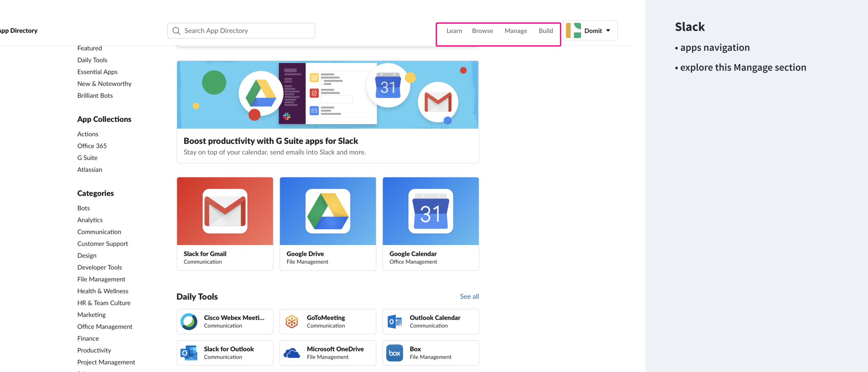Browse the Developer Tools category
The image size is (868, 372).
click(100, 267)
